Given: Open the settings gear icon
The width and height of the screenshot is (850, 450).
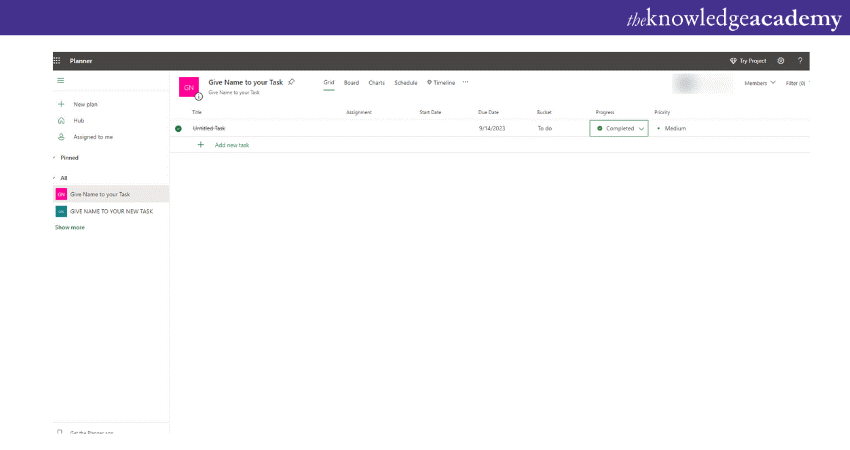Looking at the screenshot, I should coord(781,61).
